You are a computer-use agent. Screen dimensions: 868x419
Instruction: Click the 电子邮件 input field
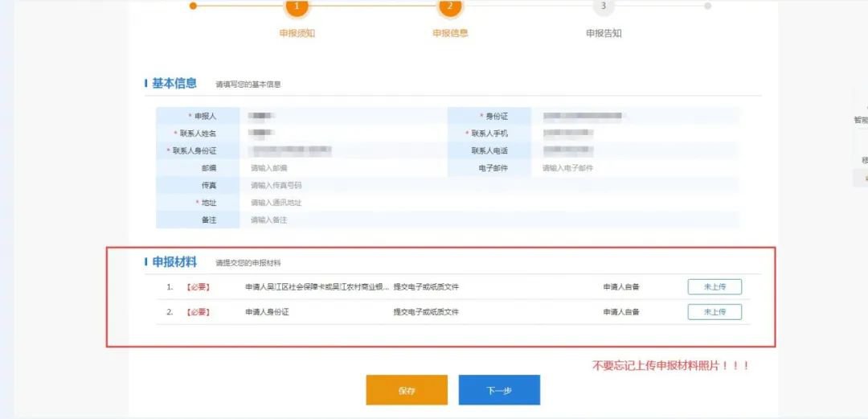pyautogui.click(x=634, y=168)
